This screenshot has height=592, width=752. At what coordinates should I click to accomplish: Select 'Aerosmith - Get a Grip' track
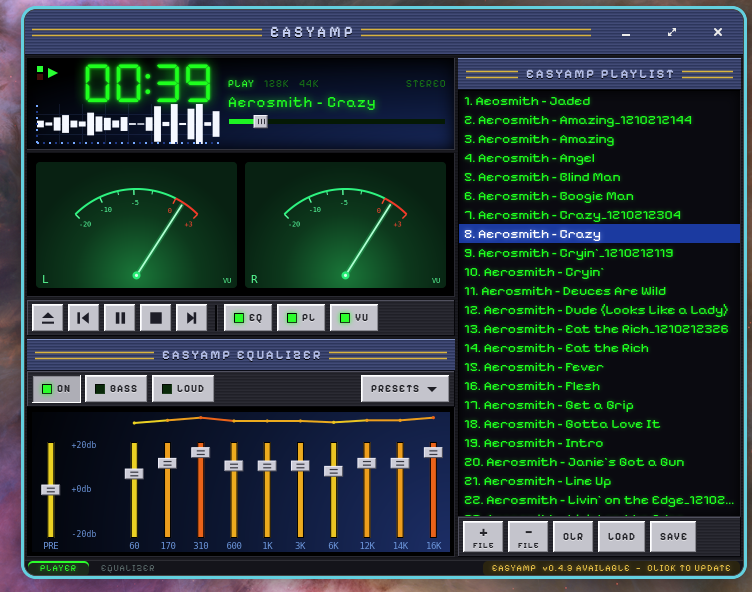(x=599, y=405)
